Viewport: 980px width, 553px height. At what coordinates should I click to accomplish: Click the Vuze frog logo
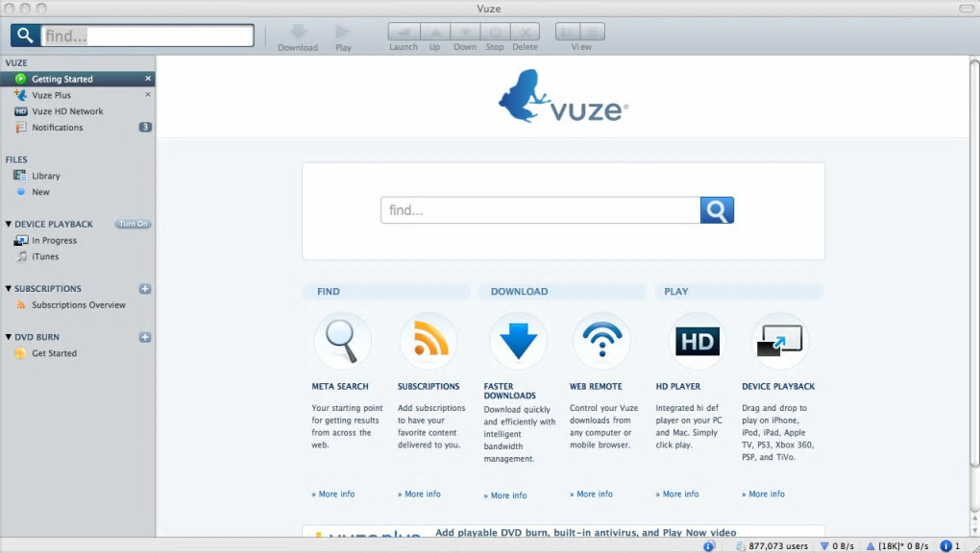(562, 96)
